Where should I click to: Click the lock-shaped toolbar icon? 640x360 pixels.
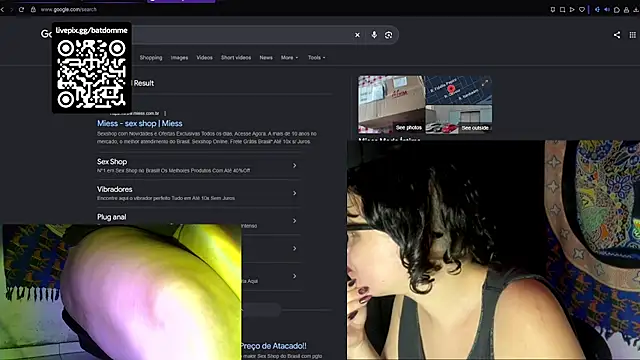click(x=626, y=9)
